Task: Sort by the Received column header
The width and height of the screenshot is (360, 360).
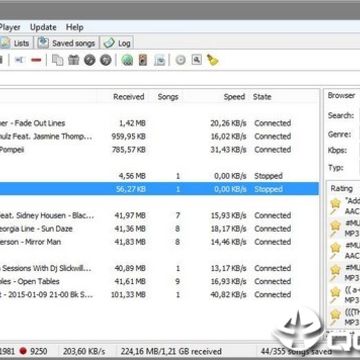Action: [x=129, y=97]
